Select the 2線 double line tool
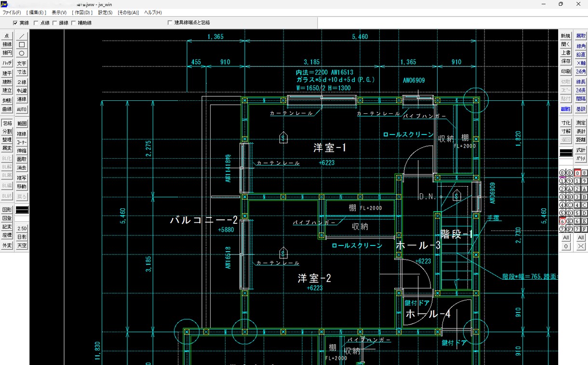Screen dimensions: 588x365 tap(22, 82)
